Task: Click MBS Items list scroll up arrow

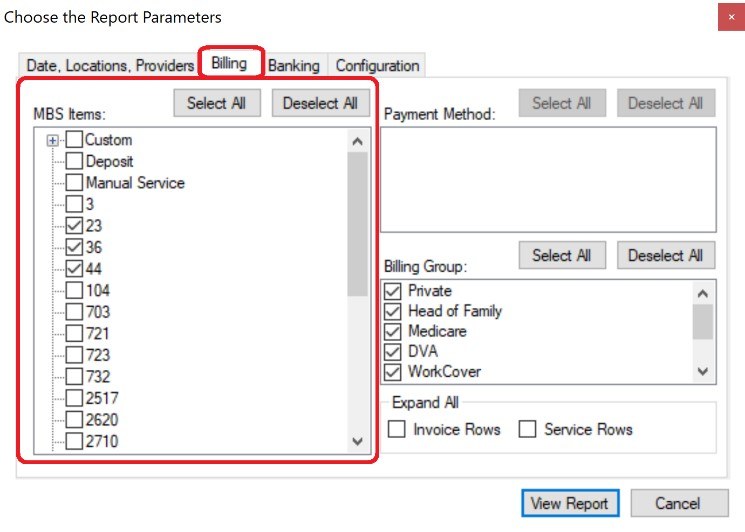Action: pos(358,141)
